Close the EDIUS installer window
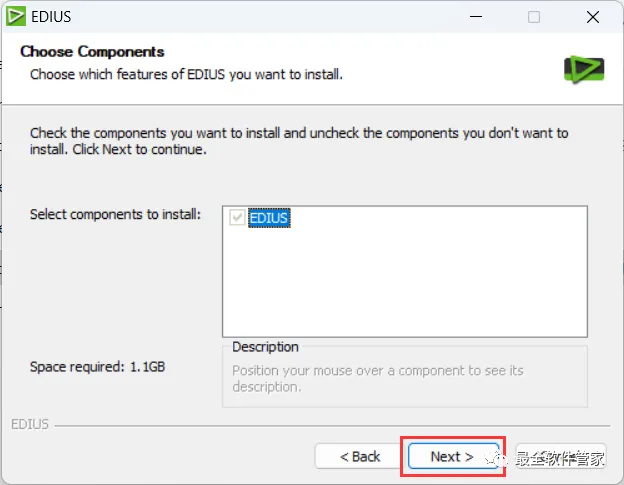Viewport: 624px width, 485px height. pyautogui.click(x=593, y=17)
